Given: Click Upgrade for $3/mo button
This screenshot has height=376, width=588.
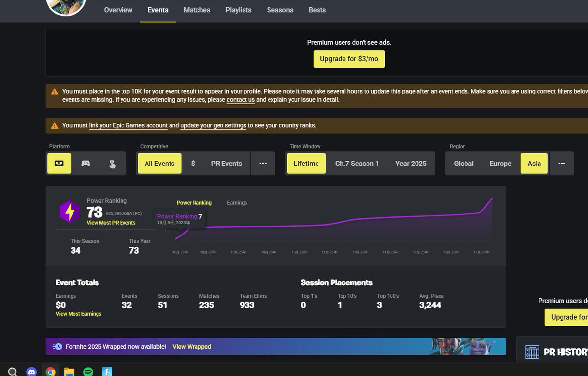Looking at the screenshot, I should pyautogui.click(x=349, y=59).
